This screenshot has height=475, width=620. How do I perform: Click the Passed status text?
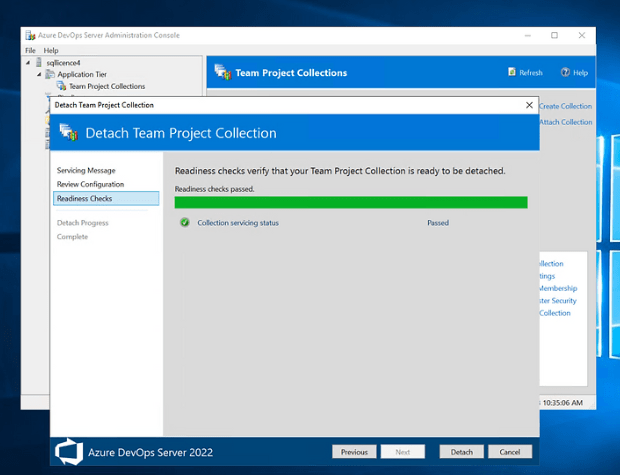click(x=438, y=223)
